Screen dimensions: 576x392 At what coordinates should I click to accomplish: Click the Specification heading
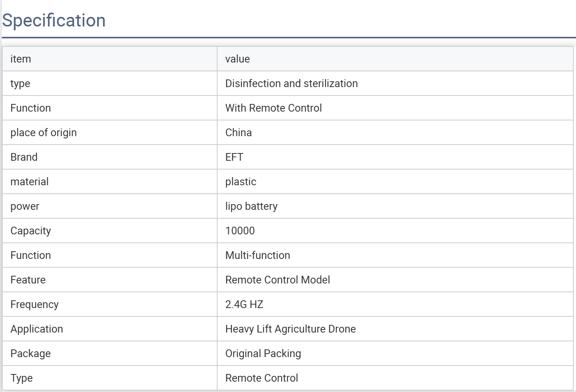pyautogui.click(x=54, y=20)
